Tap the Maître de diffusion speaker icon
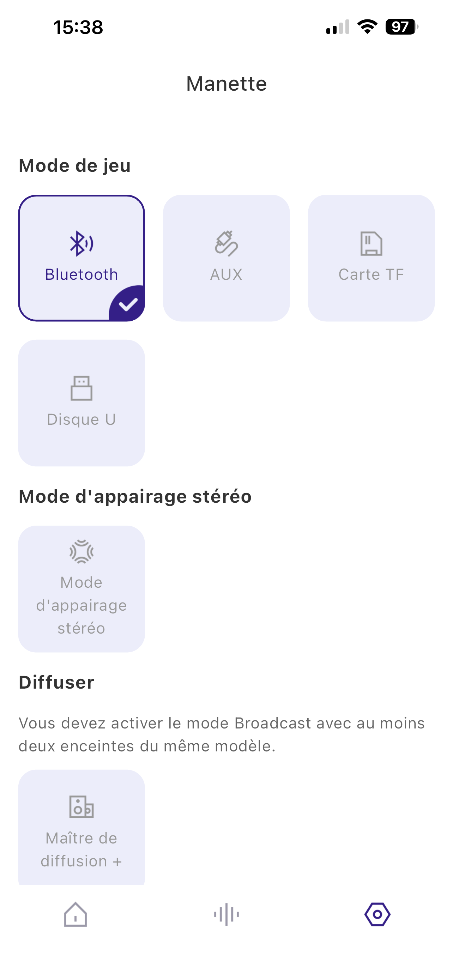453x980 pixels. (81, 806)
